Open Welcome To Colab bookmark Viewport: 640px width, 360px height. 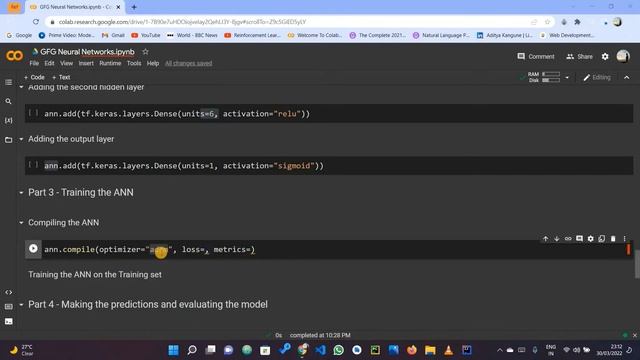(x=315, y=35)
